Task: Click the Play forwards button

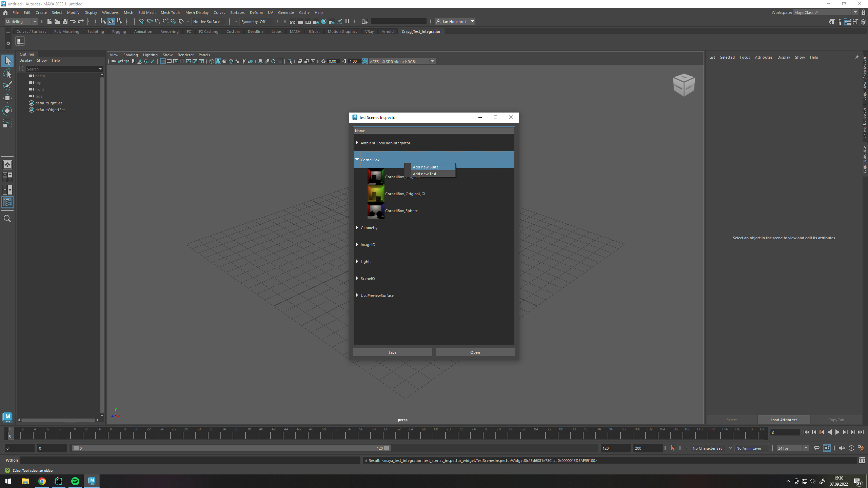Action: pyautogui.click(x=837, y=432)
